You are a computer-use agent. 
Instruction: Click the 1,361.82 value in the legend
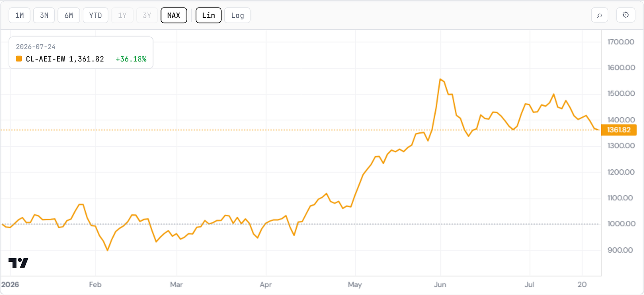pos(86,59)
